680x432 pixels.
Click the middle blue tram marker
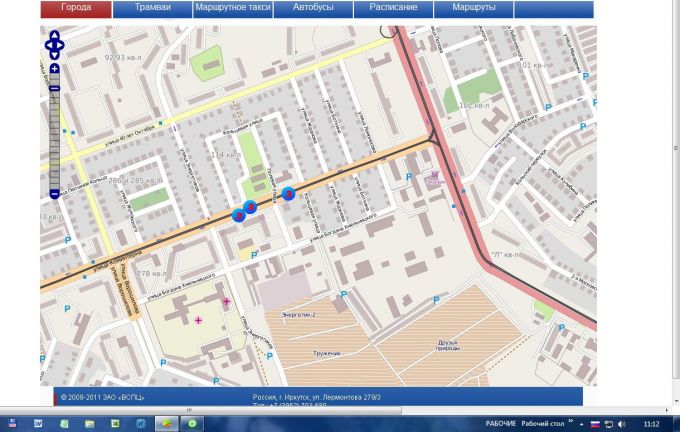(x=250, y=207)
